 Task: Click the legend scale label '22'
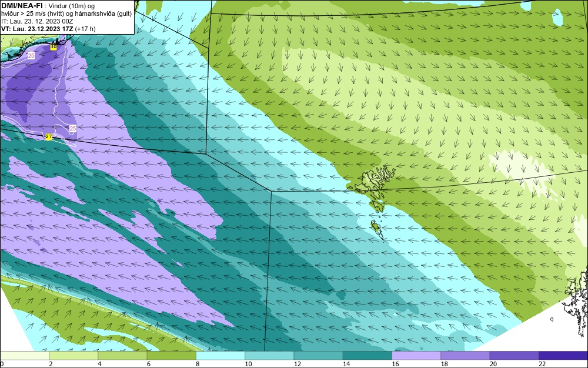pos(542,364)
